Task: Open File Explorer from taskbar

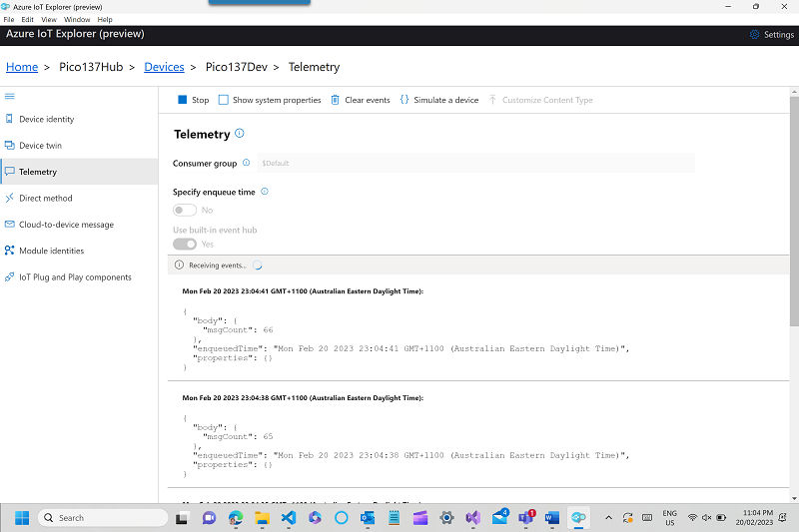Action: click(262, 518)
